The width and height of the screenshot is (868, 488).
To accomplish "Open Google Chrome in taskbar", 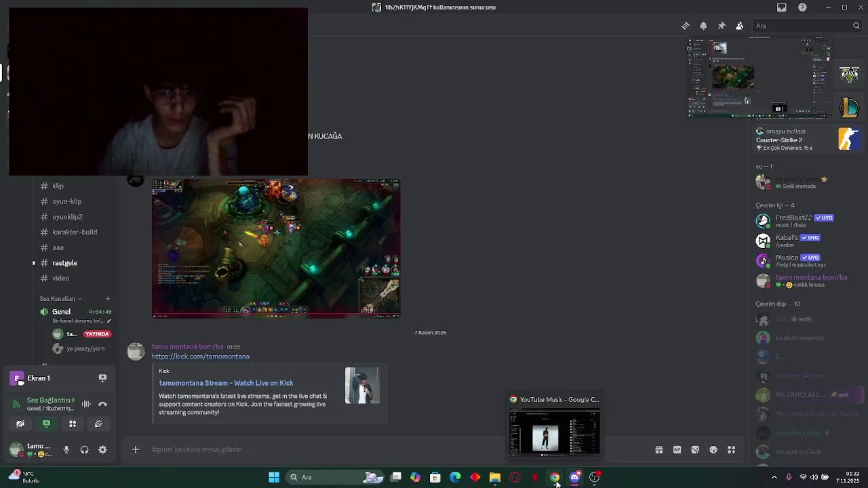I will [x=555, y=477].
